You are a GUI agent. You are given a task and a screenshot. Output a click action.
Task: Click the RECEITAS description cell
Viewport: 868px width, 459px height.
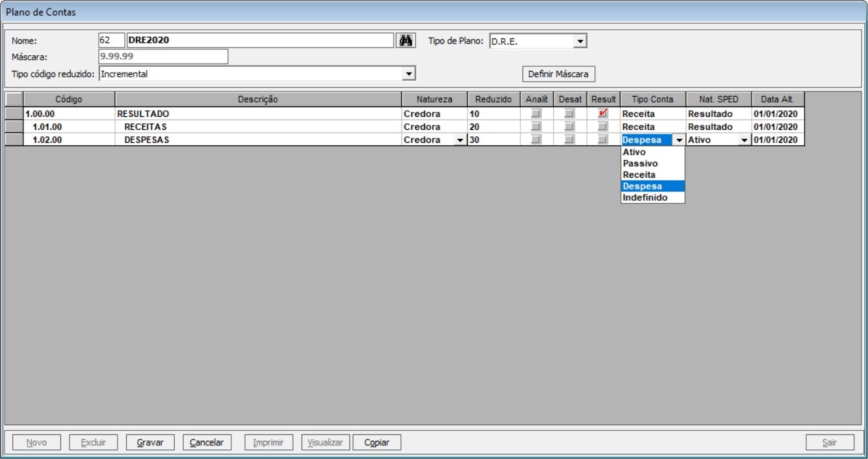click(x=258, y=127)
